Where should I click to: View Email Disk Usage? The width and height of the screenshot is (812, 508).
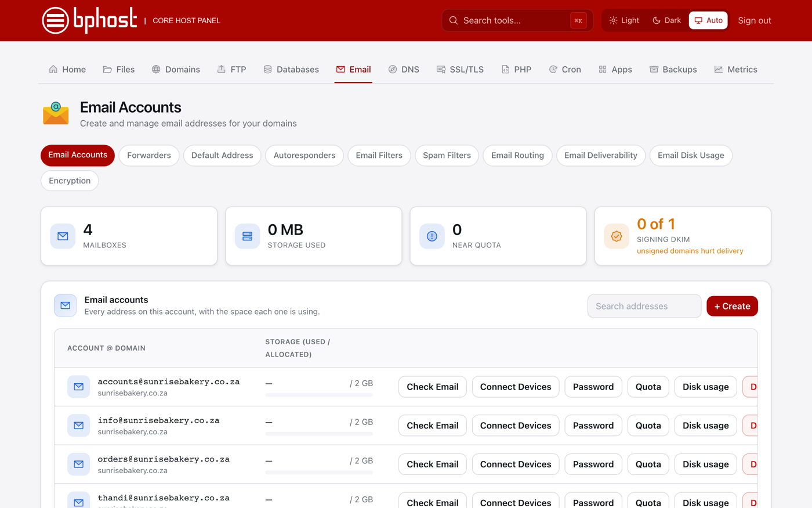coord(691,156)
